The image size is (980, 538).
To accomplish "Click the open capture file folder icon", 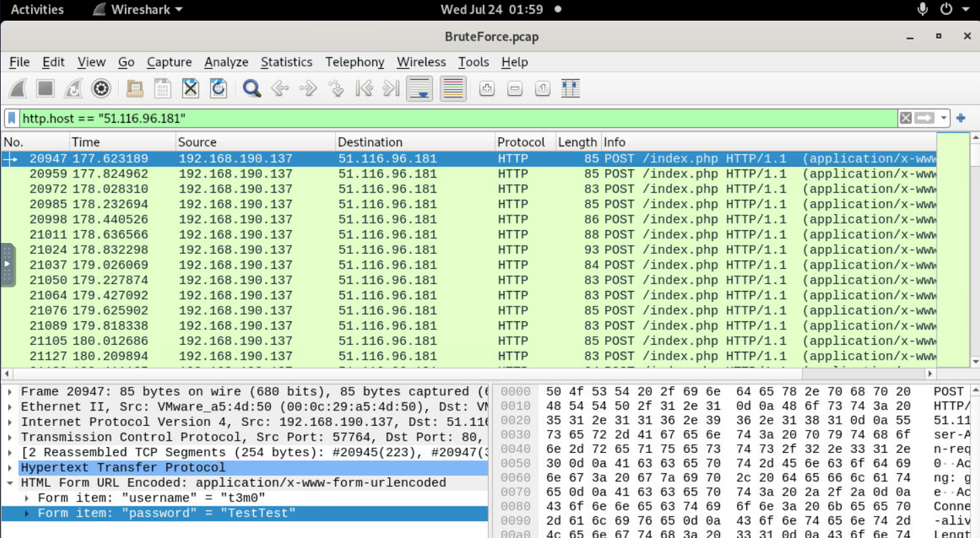I will (135, 88).
